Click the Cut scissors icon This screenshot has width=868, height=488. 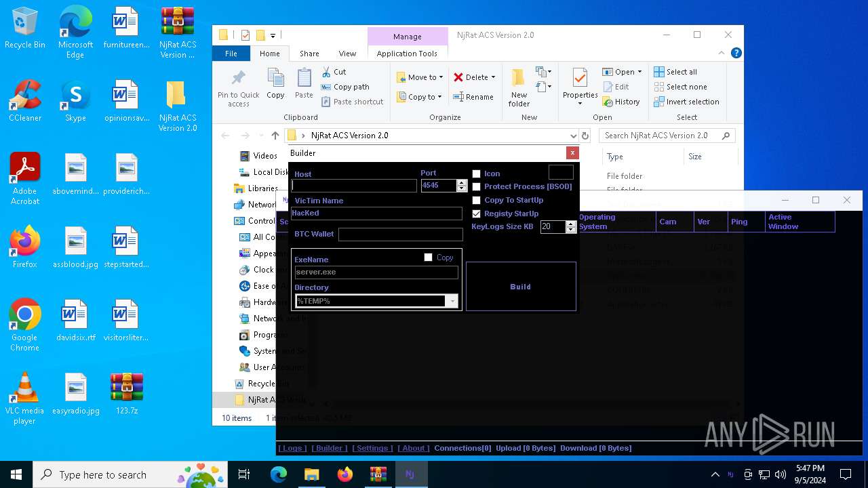[x=325, y=72]
